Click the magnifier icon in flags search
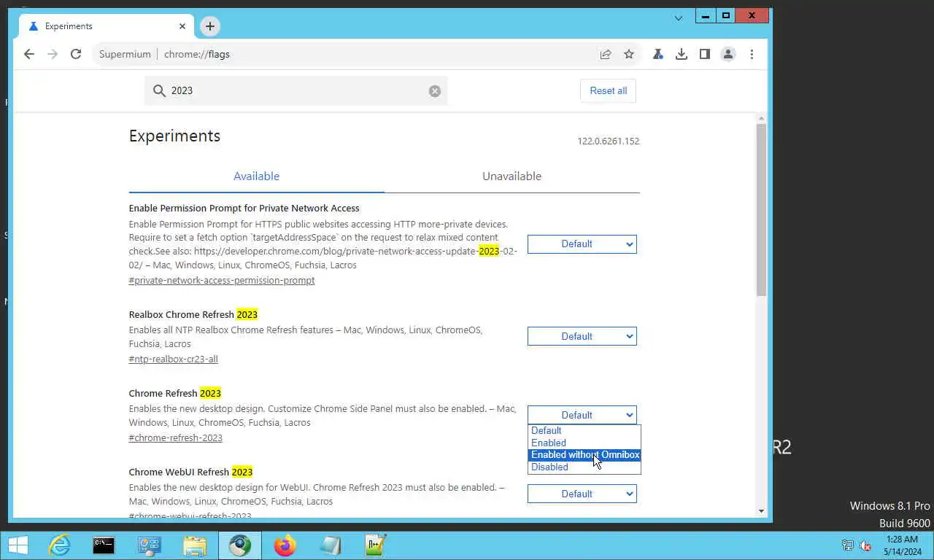 point(159,91)
